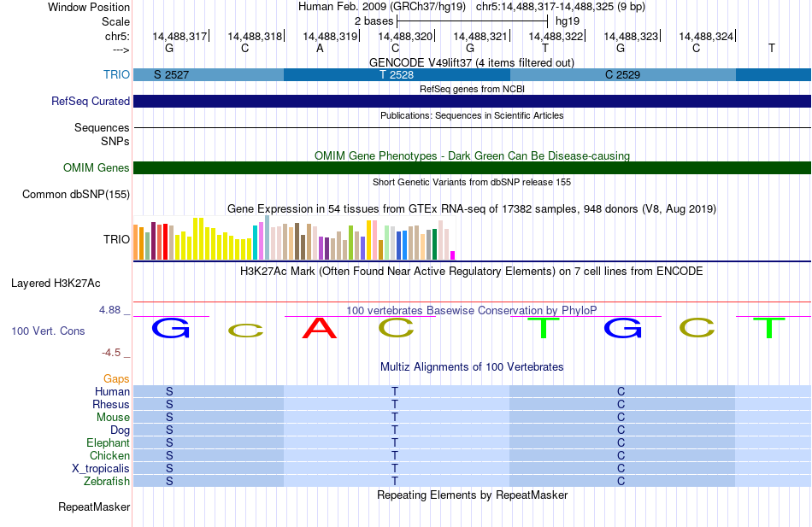Open the OMIM Gene Phenotypes track title
Screen dimensions: 812x527
(472, 155)
